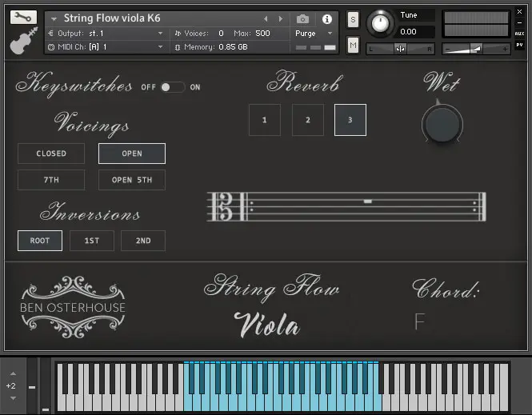Select the 1ST inversion

coord(92,241)
